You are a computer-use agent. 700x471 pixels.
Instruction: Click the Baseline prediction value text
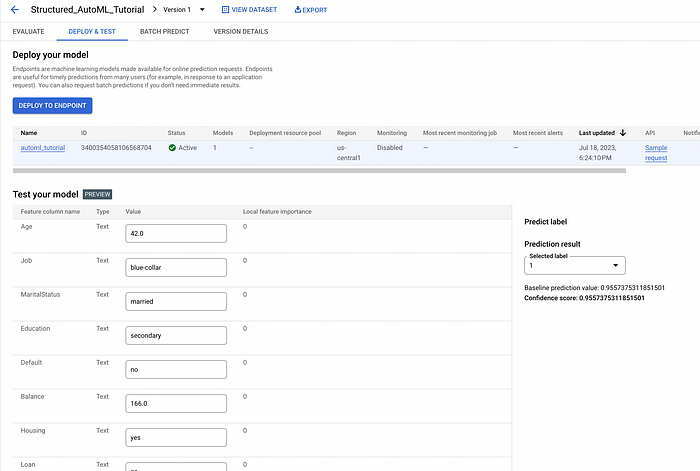(x=594, y=288)
